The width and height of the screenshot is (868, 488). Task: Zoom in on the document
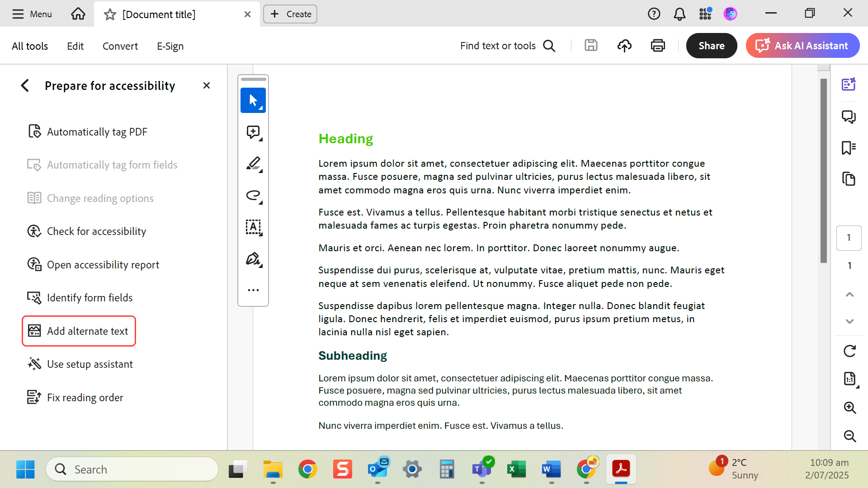tap(849, 408)
